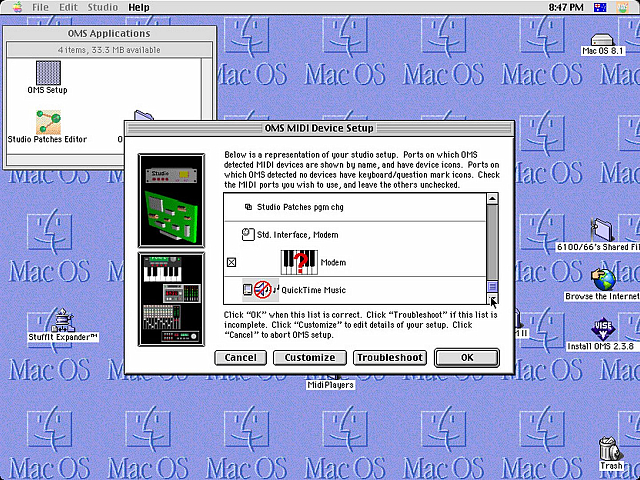Select the Std. Interface, Modem port icon
This screenshot has width=640, height=480.
click(248, 234)
